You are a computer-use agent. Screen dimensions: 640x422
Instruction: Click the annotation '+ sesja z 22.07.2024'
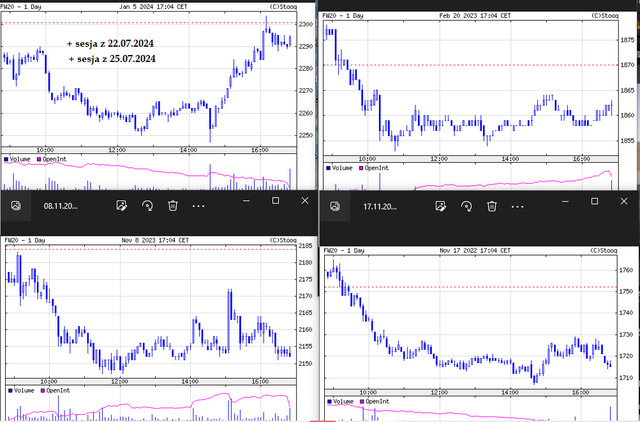110,43
